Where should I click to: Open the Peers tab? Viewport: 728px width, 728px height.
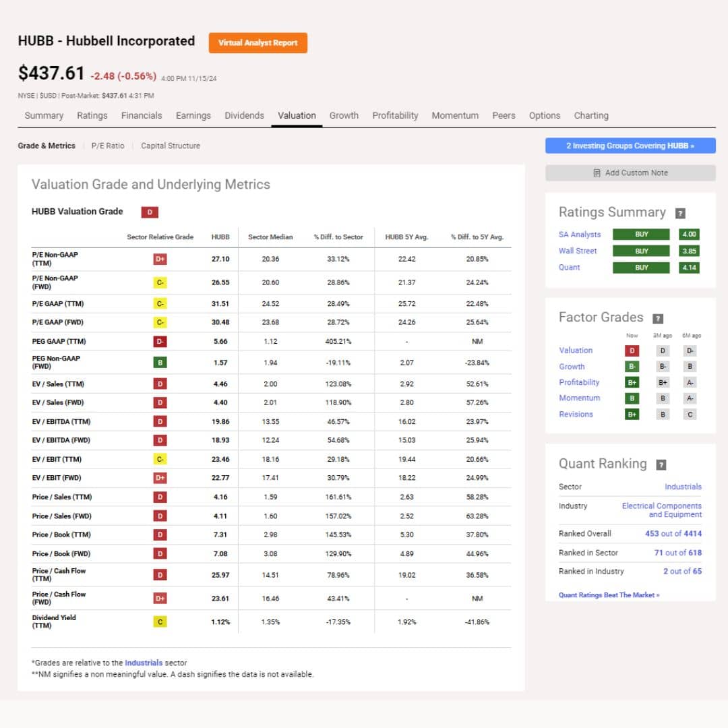(x=504, y=116)
